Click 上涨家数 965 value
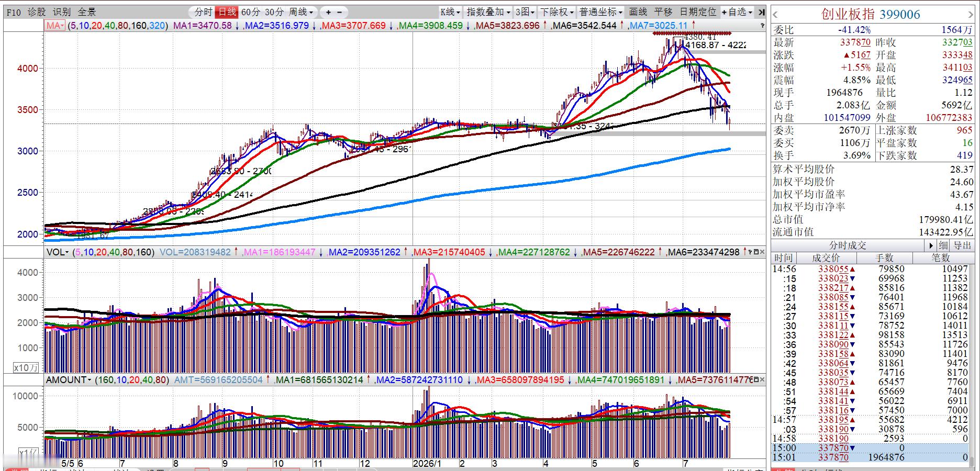 click(964, 130)
